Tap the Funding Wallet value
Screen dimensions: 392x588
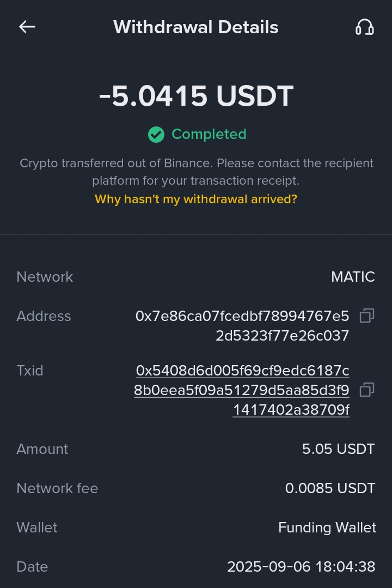pos(327,528)
